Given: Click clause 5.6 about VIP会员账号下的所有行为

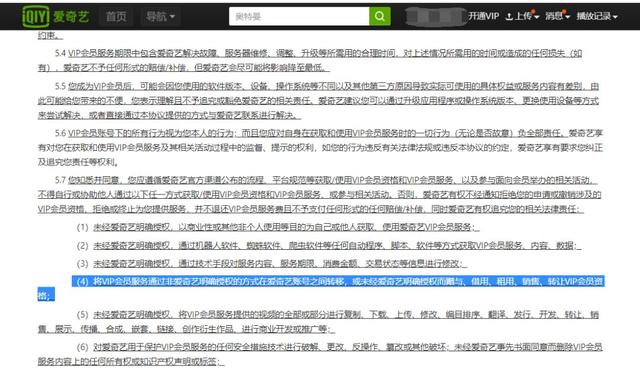Looking at the screenshot, I should pyautogui.click(x=320, y=147).
